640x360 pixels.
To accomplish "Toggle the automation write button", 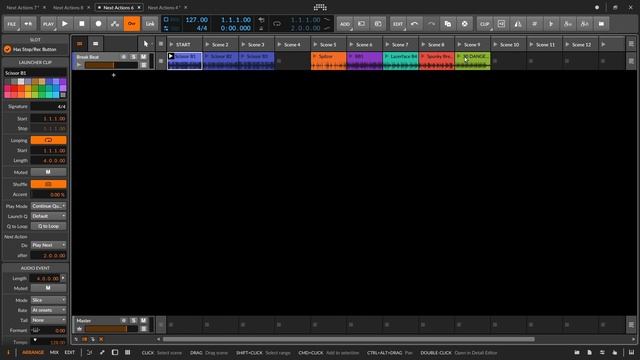I will coord(115,24).
